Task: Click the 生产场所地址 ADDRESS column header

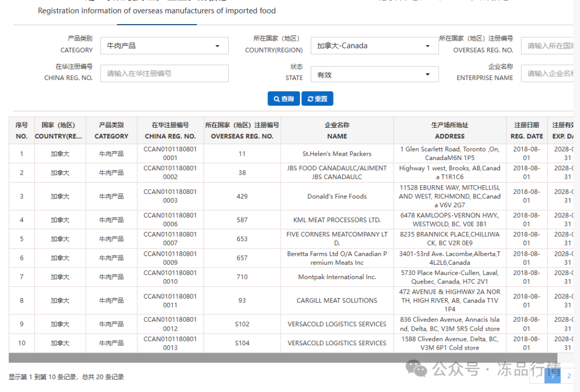Action: (x=450, y=130)
